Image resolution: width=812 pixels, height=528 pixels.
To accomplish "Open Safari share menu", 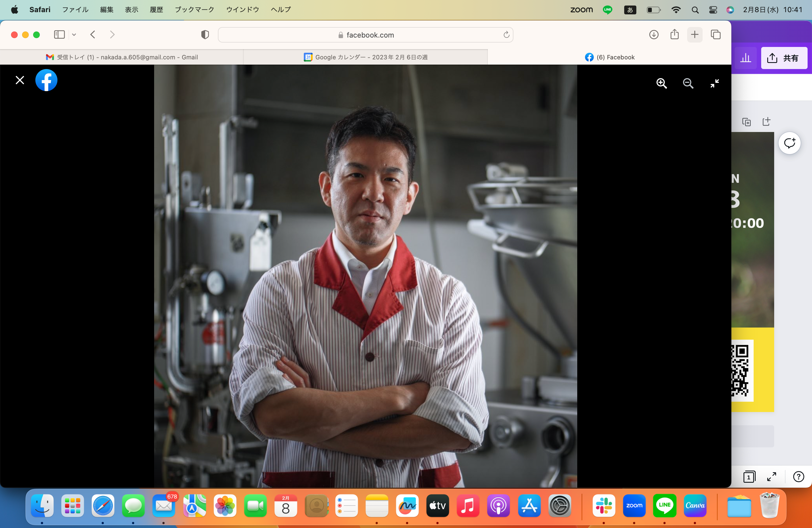I will [x=674, y=35].
